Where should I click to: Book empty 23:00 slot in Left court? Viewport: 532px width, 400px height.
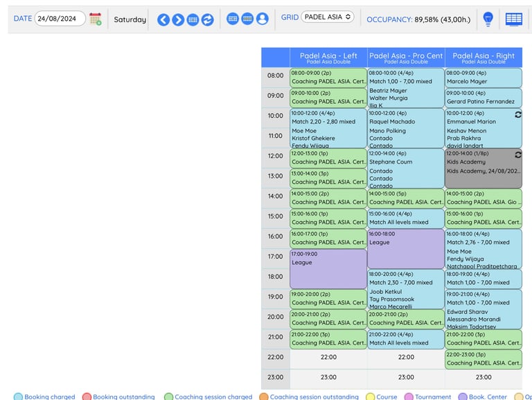[328, 379]
